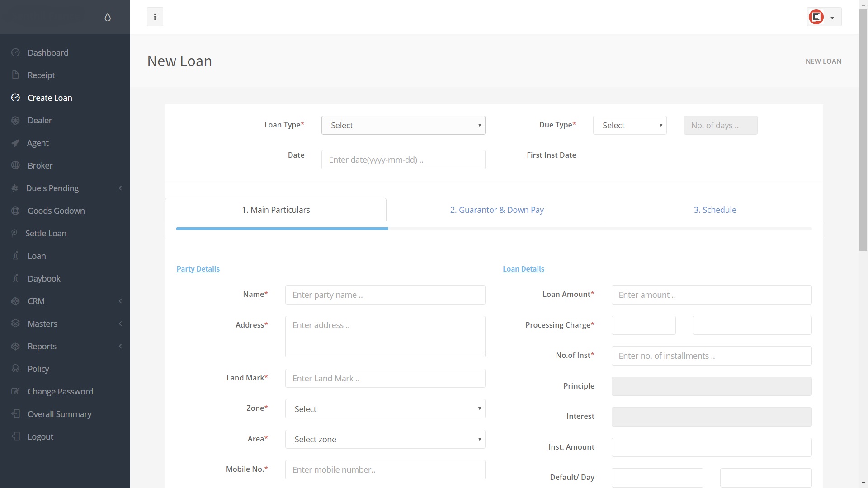This screenshot has height=488, width=868.
Task: Open the Due Type select dropdown
Action: [x=629, y=125]
